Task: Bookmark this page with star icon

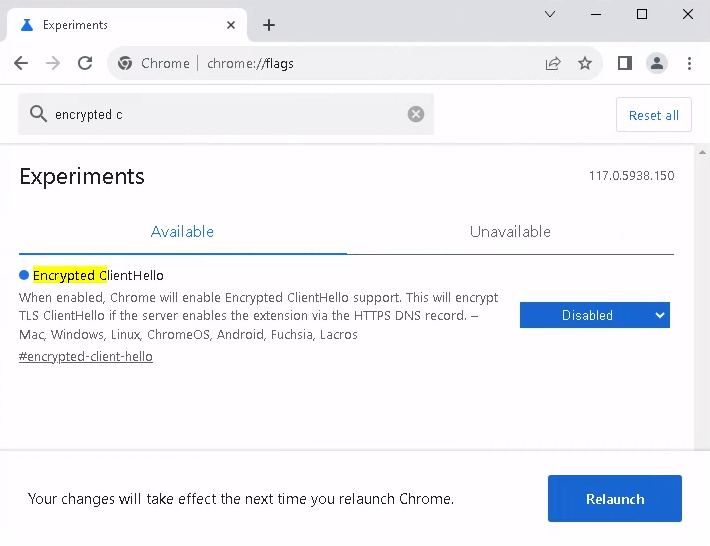Action: (x=585, y=63)
